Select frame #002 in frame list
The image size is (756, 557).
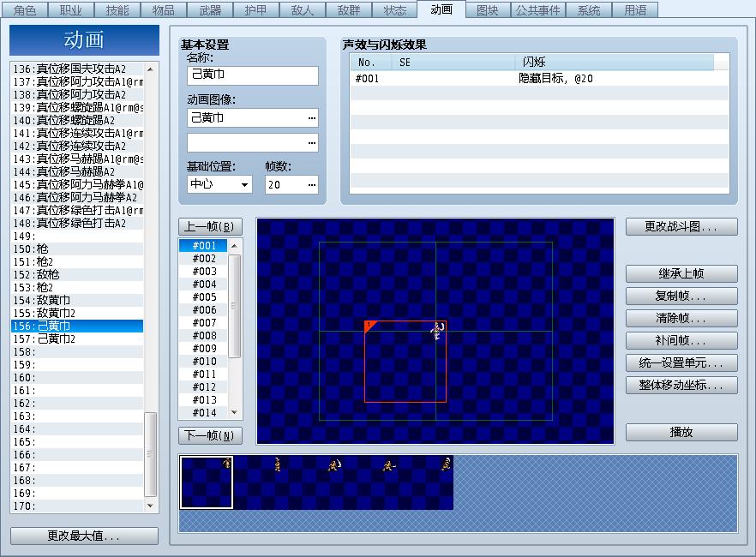[204, 258]
